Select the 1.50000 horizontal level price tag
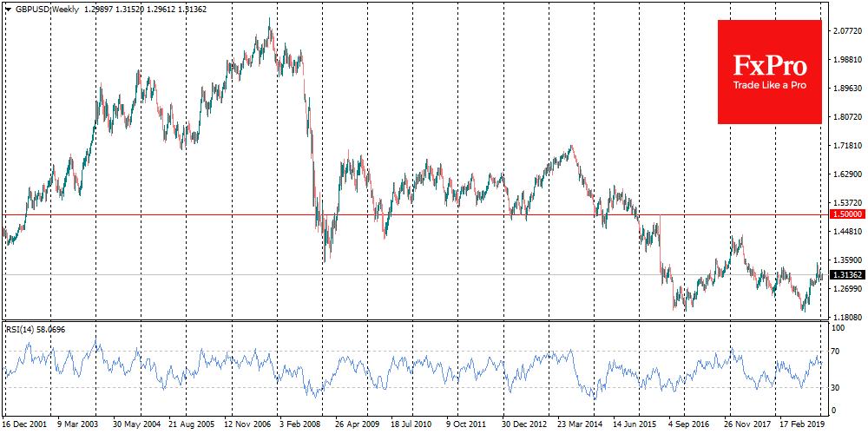Image resolution: width=868 pixels, height=434 pixels. (847, 214)
